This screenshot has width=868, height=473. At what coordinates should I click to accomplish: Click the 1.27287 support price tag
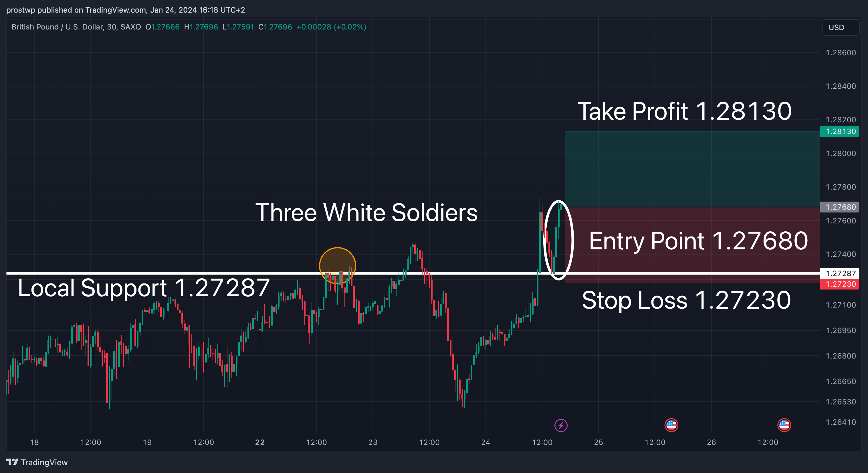tap(839, 273)
